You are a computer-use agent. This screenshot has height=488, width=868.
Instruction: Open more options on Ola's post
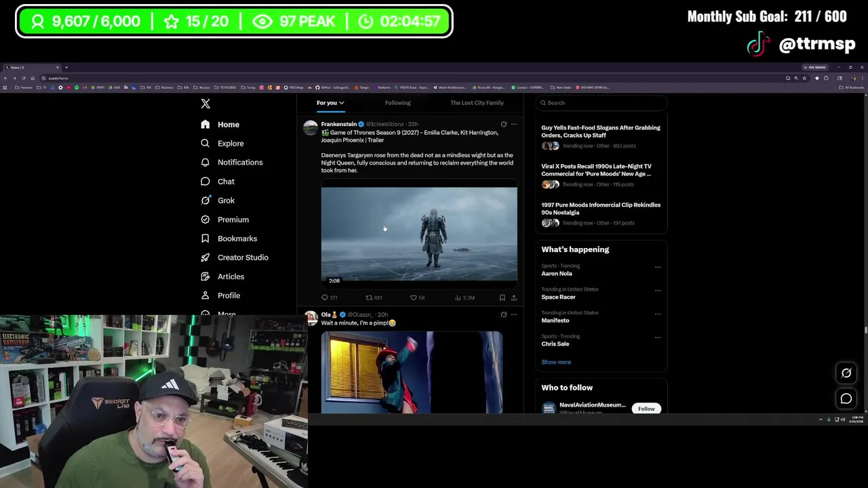click(514, 314)
